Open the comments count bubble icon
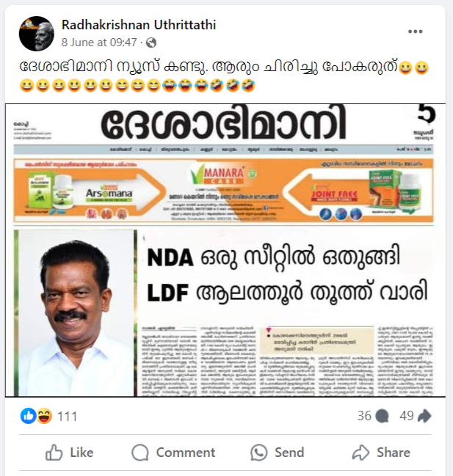 [x=382, y=416]
